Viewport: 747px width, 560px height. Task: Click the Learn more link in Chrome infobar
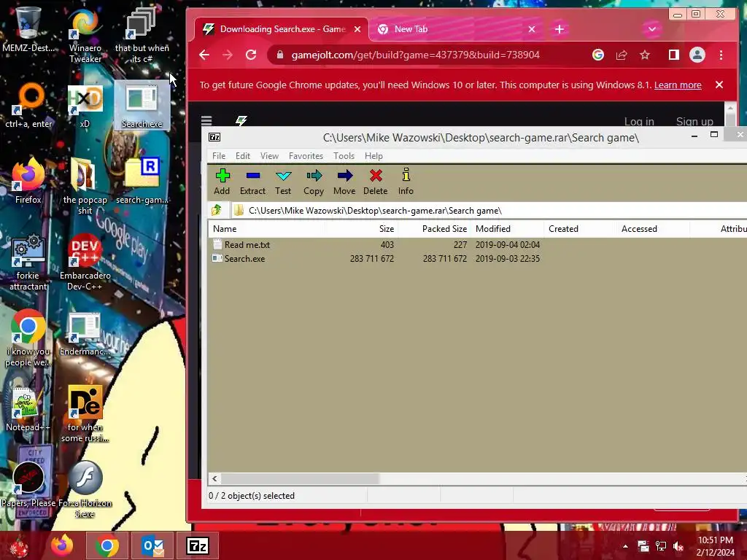tap(678, 85)
